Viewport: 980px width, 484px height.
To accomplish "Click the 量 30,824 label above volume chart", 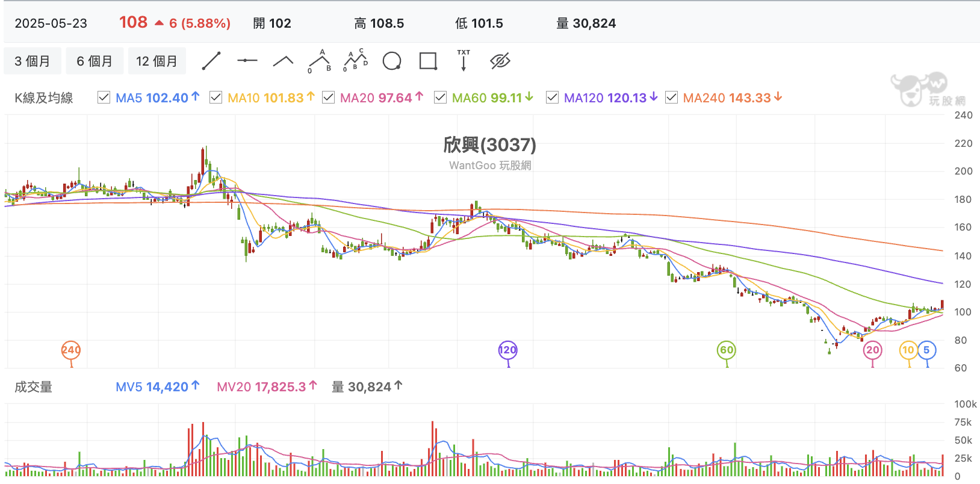I will (x=367, y=387).
